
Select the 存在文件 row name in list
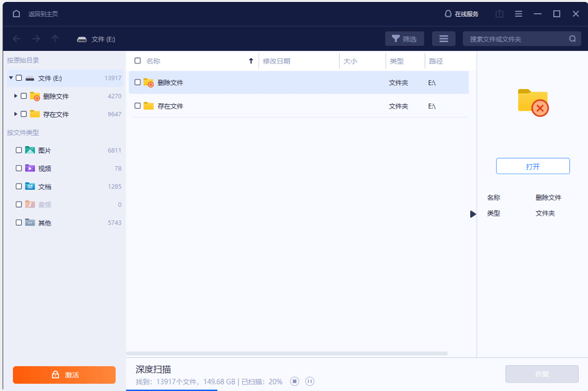click(170, 107)
